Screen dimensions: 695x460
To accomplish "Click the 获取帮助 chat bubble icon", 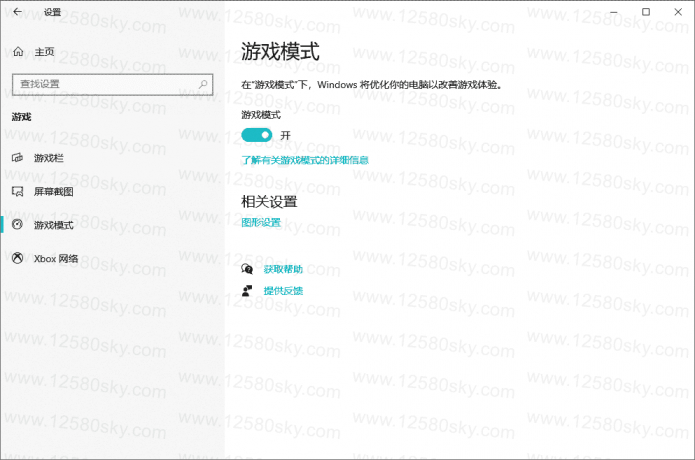I will [x=247, y=269].
